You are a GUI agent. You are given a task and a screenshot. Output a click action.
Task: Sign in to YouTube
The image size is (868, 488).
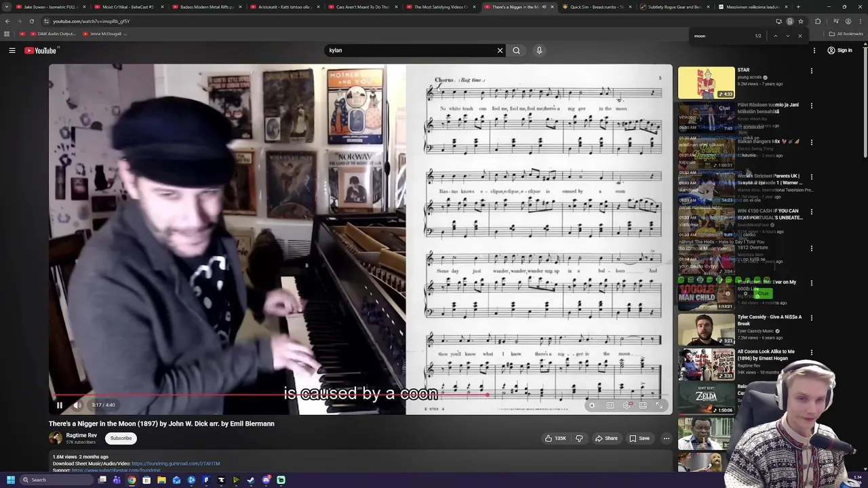click(x=840, y=50)
